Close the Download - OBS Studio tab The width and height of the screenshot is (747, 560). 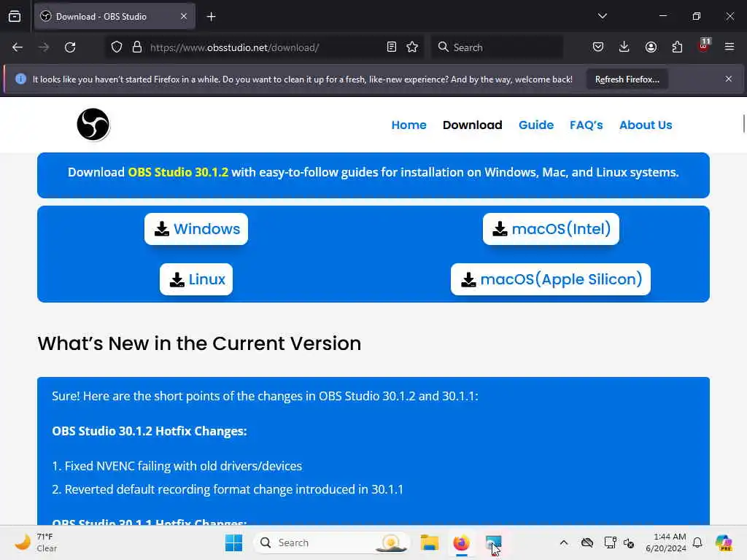pyautogui.click(x=184, y=17)
